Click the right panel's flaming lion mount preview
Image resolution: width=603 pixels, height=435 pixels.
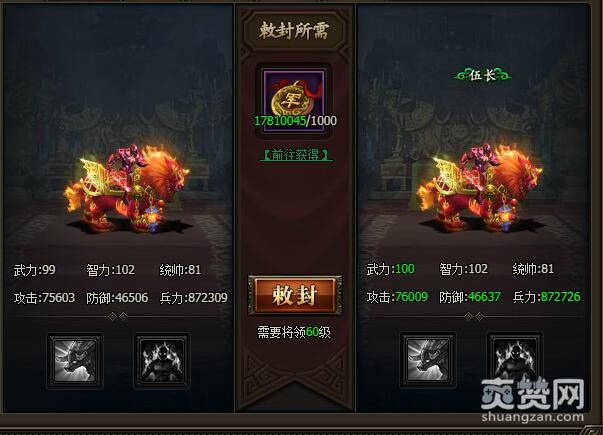(481, 189)
